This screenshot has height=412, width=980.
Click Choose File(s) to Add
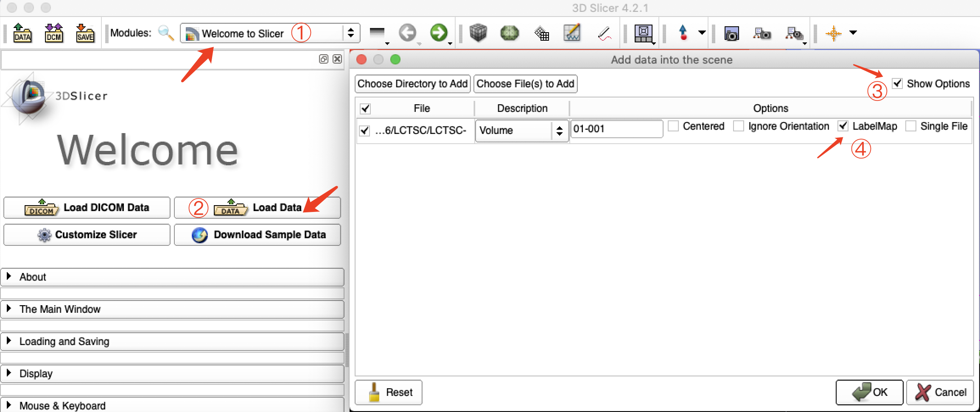click(x=526, y=84)
